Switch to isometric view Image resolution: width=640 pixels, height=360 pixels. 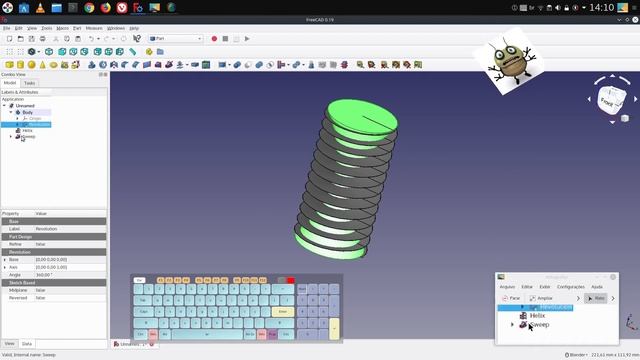point(49,51)
